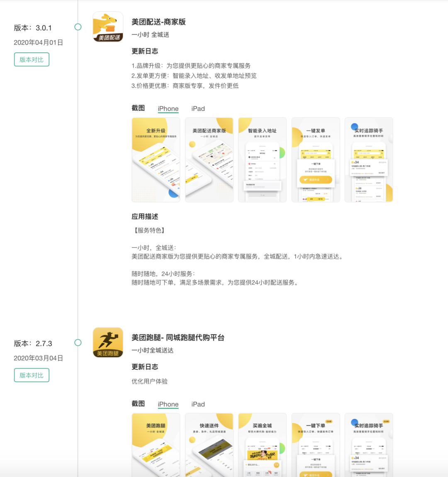Screen dimensions: 448x477
Task: Click the line 一小时，全城送：
Action: click(154, 247)
